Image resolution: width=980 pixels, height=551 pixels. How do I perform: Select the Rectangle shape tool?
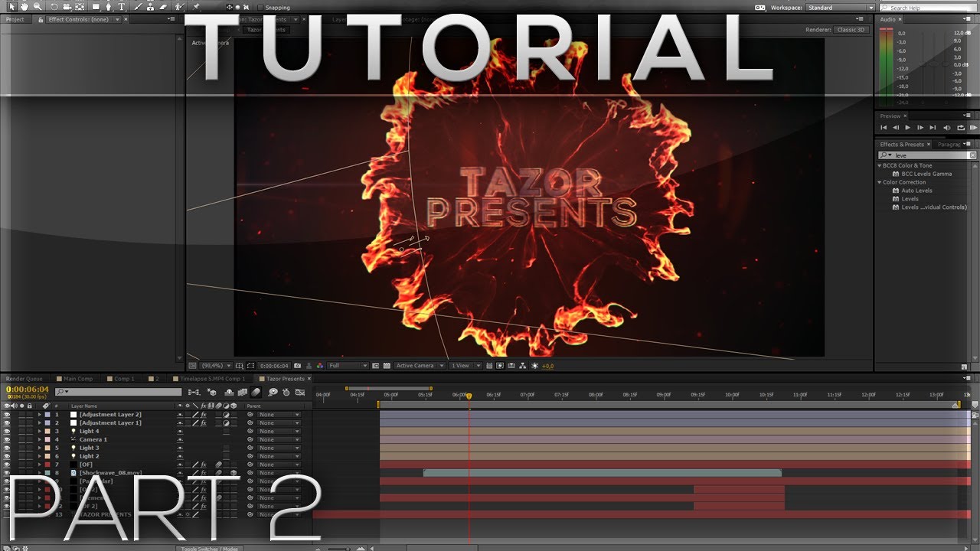(x=96, y=7)
